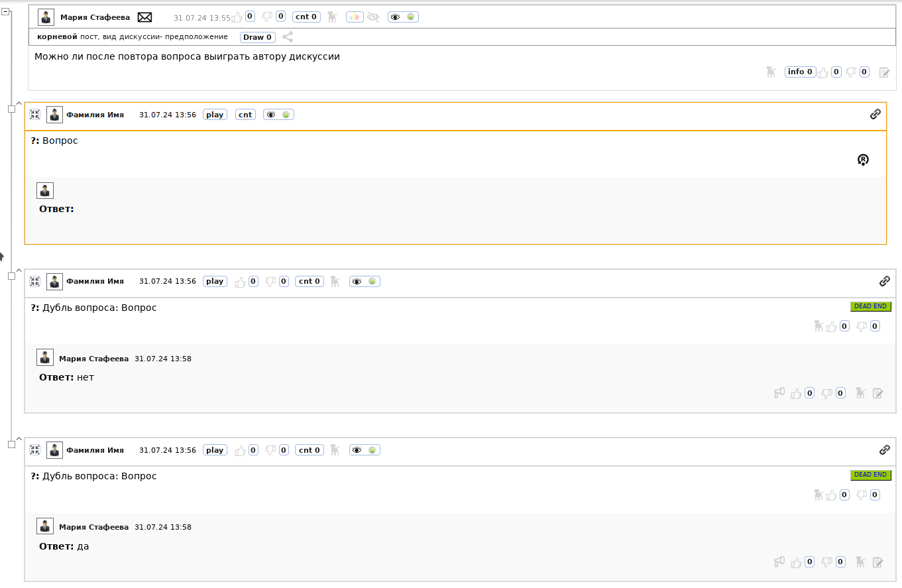
Task: Click header dog icon of post answered нет
Action: pos(335,281)
